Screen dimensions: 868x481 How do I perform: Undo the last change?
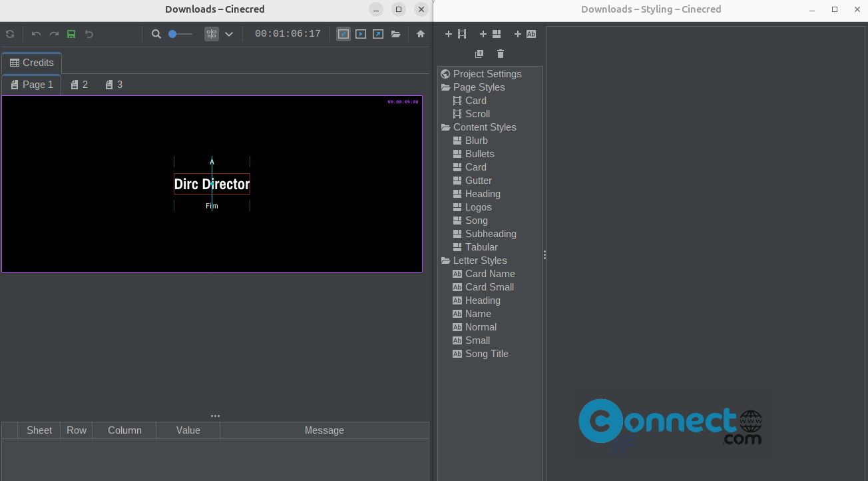(36, 34)
